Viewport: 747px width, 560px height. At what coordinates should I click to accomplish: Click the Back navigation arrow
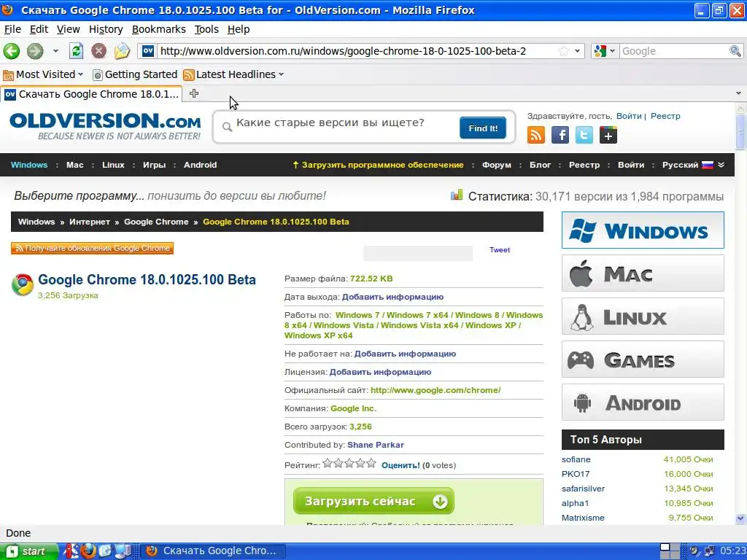12,51
